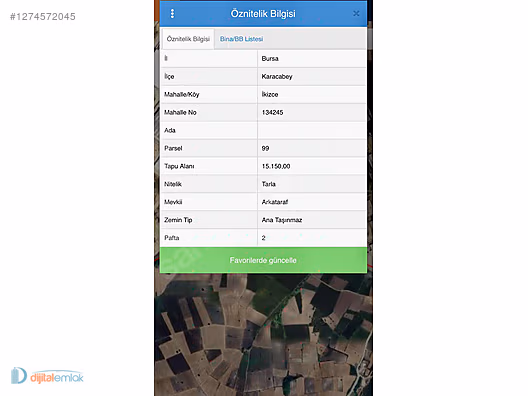The image size is (528, 396).
Task: Select the Pafta value 2
Action: 312,238
